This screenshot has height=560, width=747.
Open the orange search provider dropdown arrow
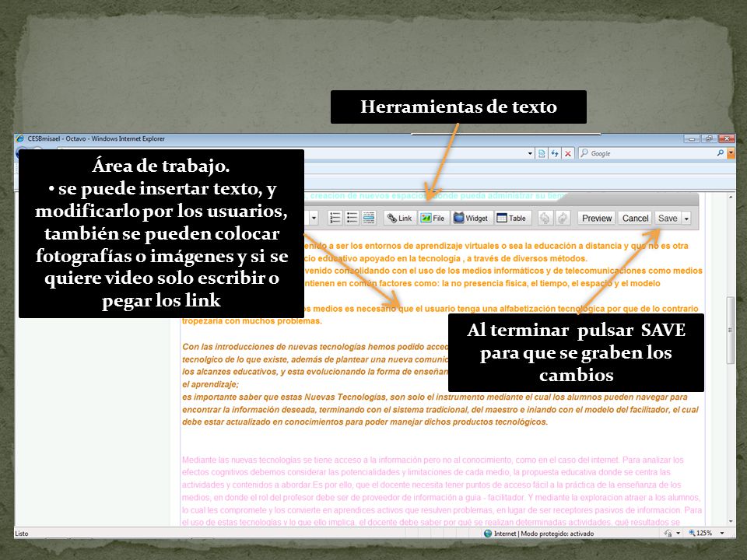[x=731, y=153]
